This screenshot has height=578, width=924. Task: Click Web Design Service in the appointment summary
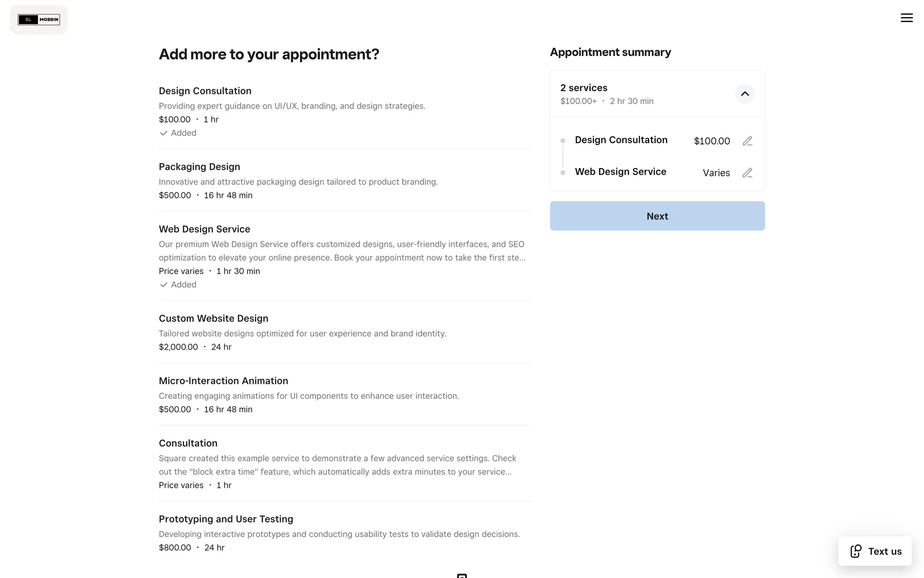620,172
